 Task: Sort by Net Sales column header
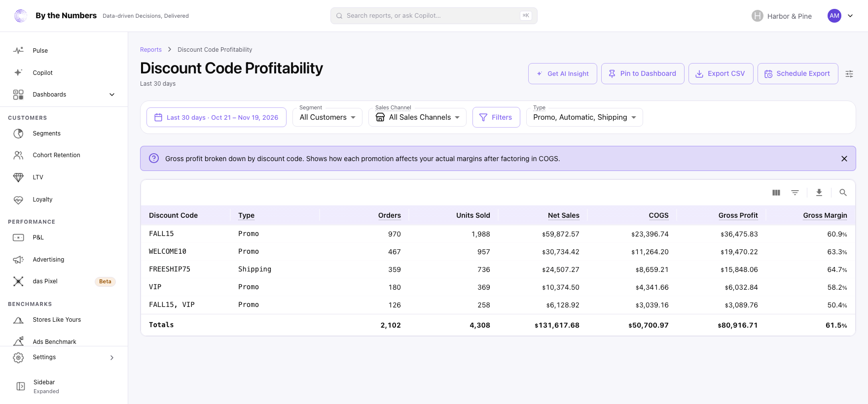tap(564, 215)
